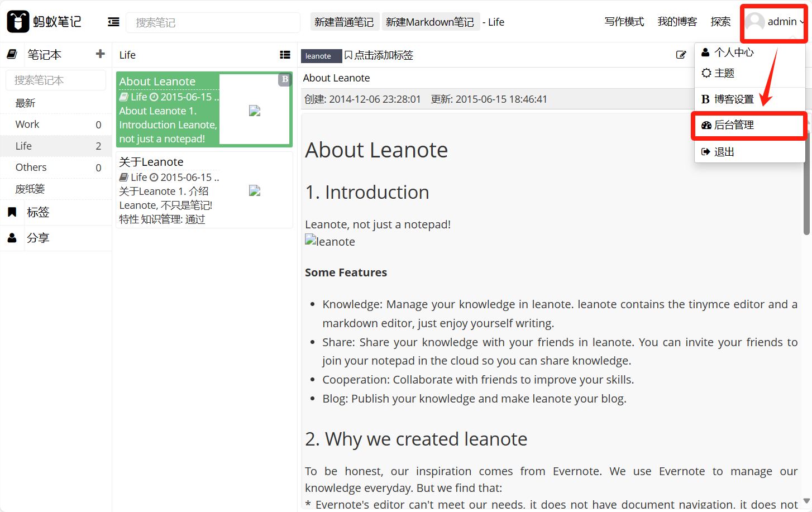This screenshot has height=512, width=812.
Task: Click 新建Markdown笔记 button
Action: [x=429, y=22]
